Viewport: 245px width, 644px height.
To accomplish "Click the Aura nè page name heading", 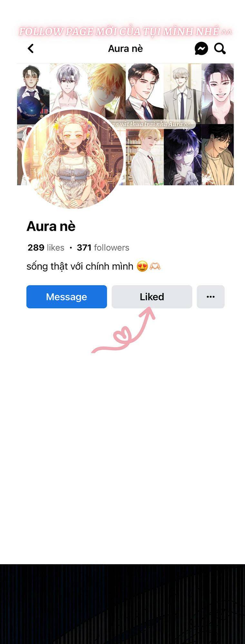I will (x=51, y=226).
